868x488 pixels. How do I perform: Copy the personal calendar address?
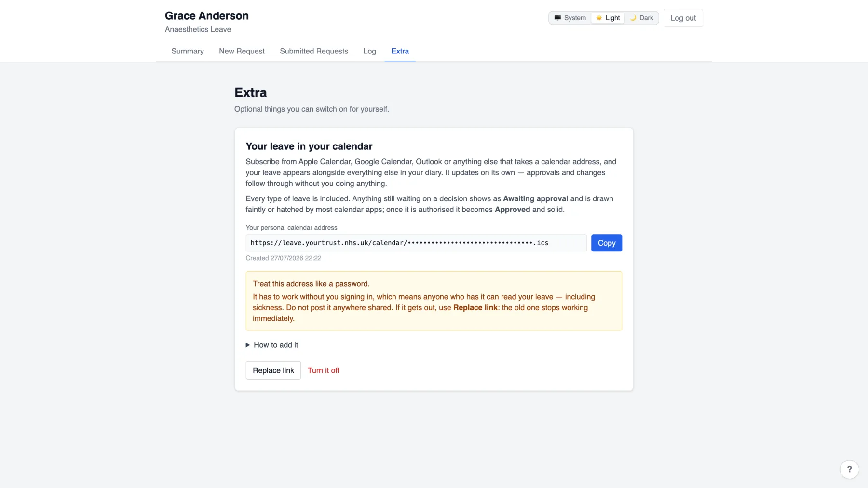(x=607, y=243)
